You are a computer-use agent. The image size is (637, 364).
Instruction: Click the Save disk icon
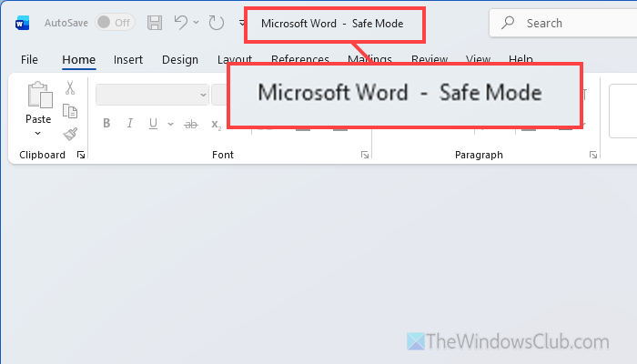(x=155, y=23)
